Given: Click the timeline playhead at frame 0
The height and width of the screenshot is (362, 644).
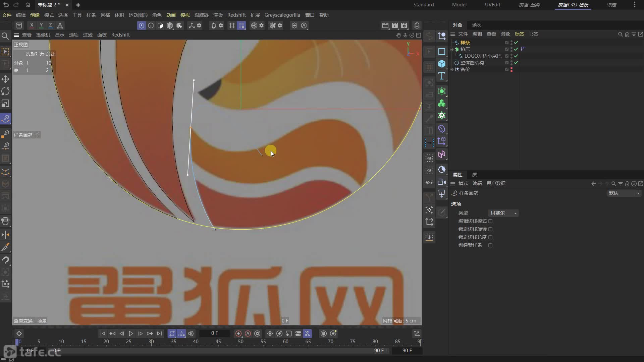Looking at the screenshot, I should (x=17, y=342).
